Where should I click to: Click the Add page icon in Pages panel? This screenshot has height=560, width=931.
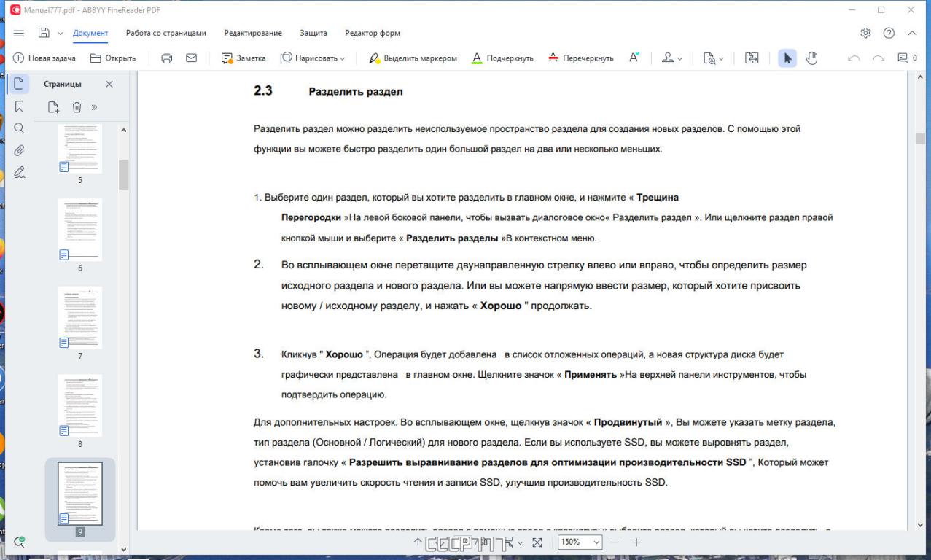54,108
